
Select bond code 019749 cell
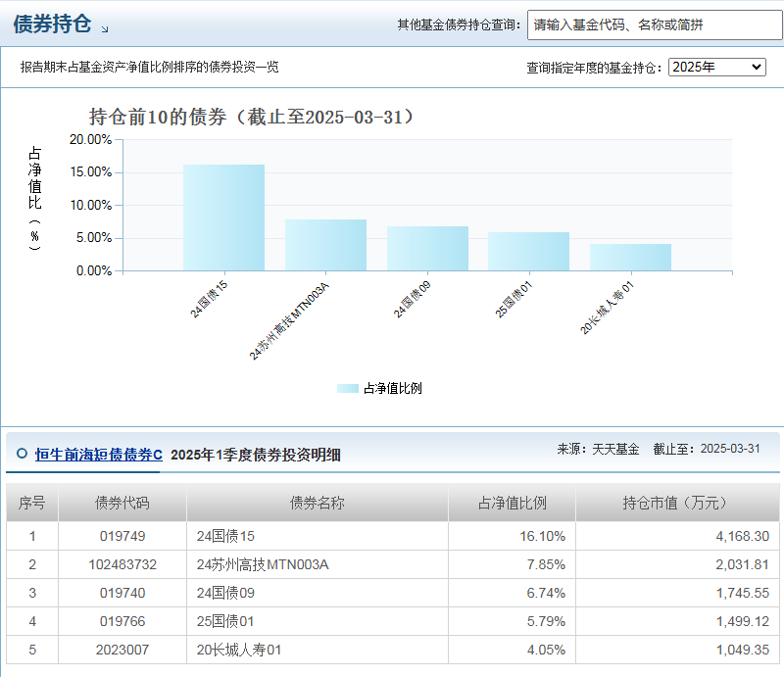(x=122, y=536)
